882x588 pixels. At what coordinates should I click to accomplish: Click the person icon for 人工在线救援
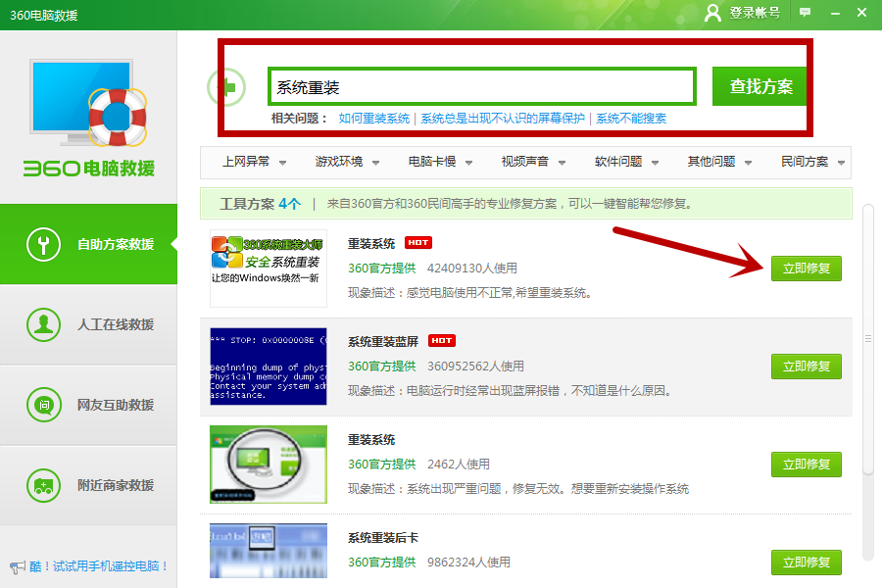click(43, 324)
